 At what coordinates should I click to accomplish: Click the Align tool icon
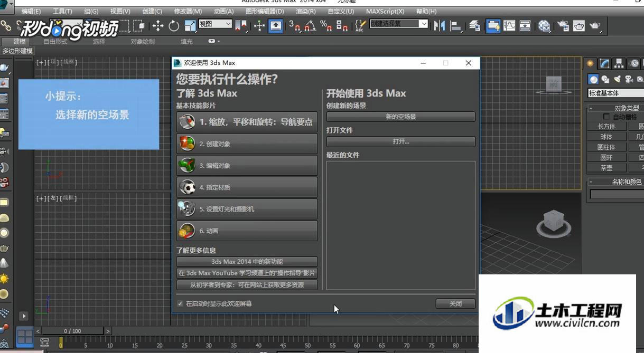click(456, 25)
